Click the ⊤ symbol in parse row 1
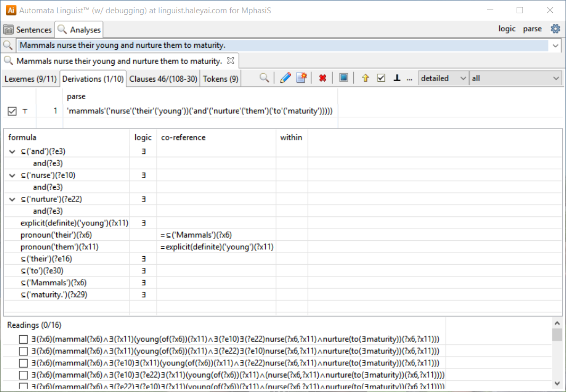566x392 pixels. pyautogui.click(x=25, y=111)
